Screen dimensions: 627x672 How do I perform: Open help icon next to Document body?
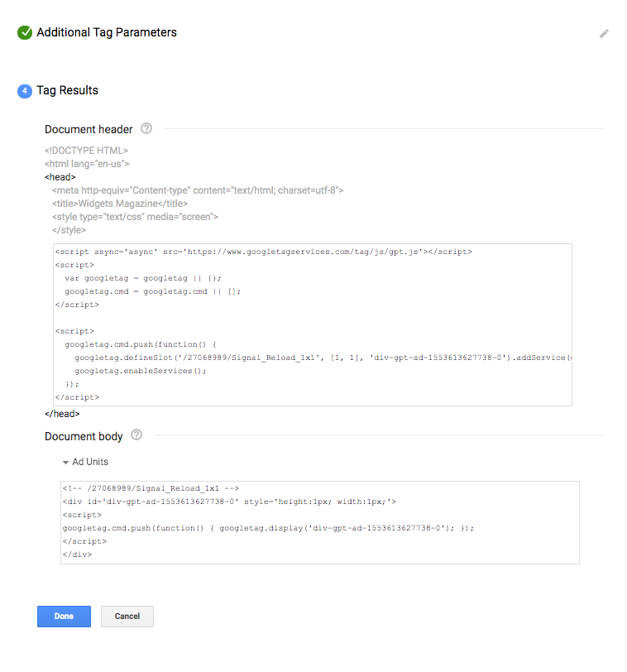(136, 435)
